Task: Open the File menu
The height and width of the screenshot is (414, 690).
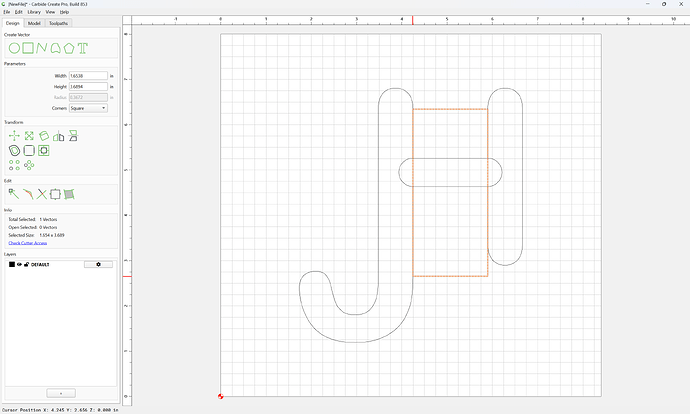Action: [7, 12]
